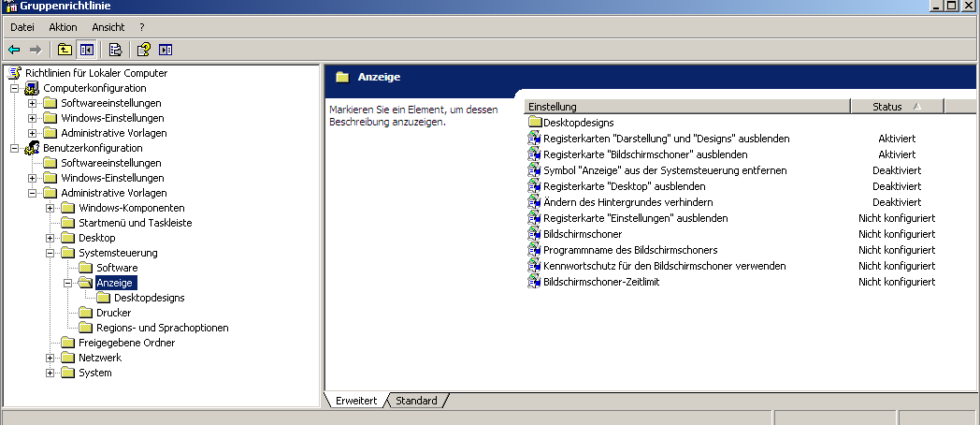Toggle the console tree show/hide toolbar icon
The width and height of the screenshot is (980, 425).
point(86,50)
